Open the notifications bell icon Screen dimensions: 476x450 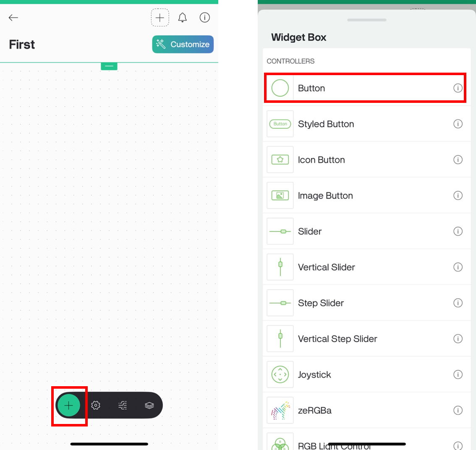click(x=183, y=18)
